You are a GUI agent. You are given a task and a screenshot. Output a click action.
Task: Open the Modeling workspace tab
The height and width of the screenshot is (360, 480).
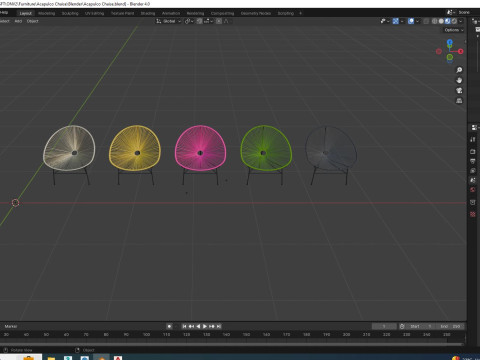[x=46, y=13]
